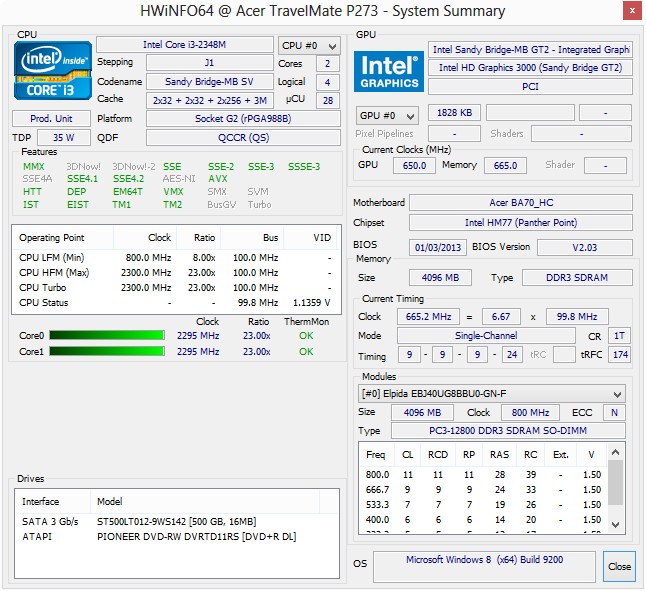Click the µCU 28 value

click(328, 100)
